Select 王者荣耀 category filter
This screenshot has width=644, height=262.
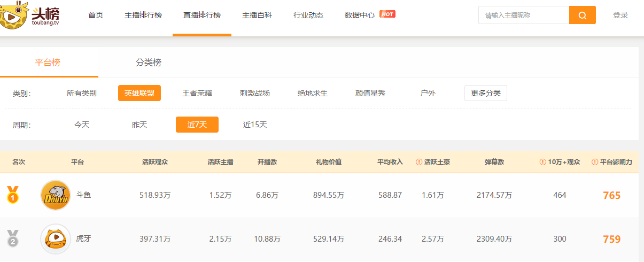point(197,93)
